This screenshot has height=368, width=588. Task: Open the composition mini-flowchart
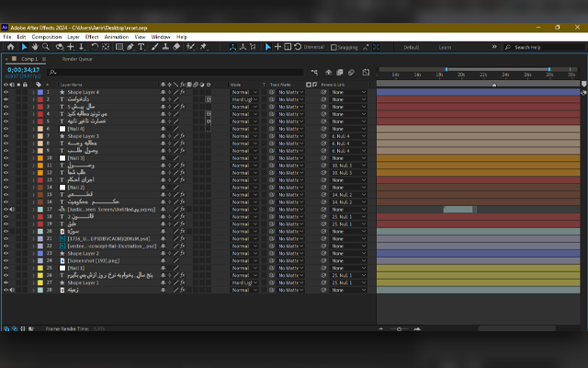point(314,72)
